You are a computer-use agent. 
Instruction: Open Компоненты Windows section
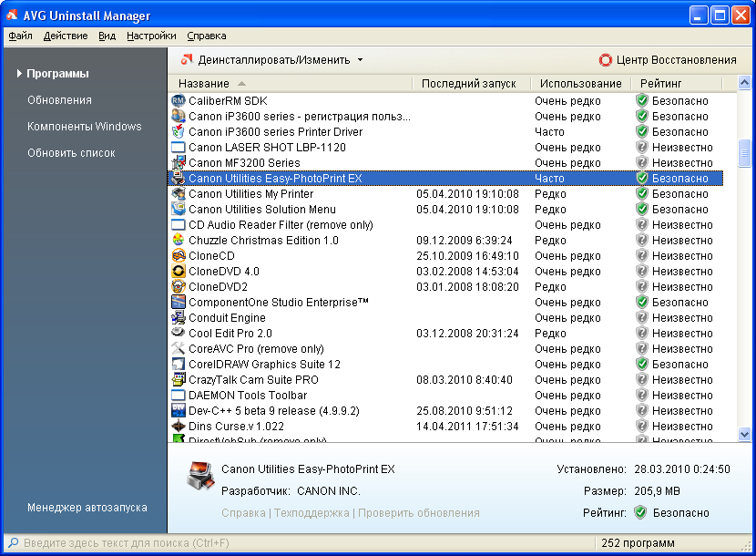pyautogui.click(x=85, y=127)
